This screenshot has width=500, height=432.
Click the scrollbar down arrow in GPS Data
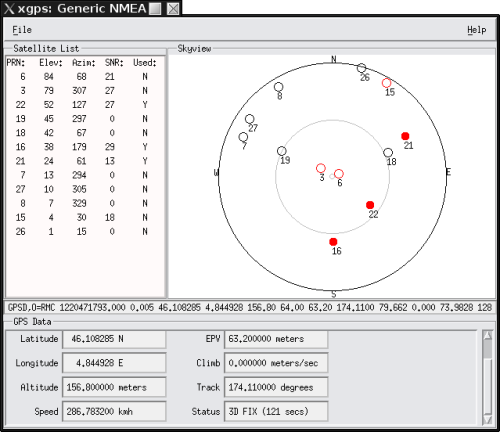(487, 420)
